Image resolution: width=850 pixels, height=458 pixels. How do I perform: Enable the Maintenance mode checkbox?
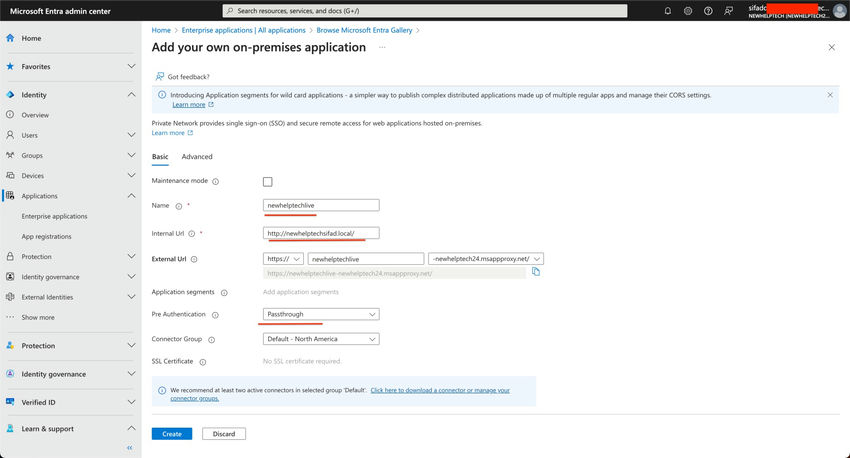tap(267, 181)
